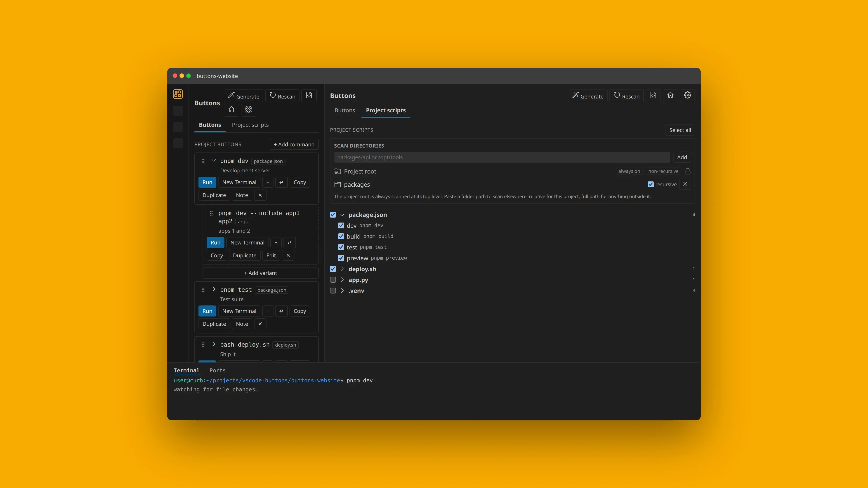The width and height of the screenshot is (868, 488).
Task: Check the .venv checkbox
Action: click(333, 291)
